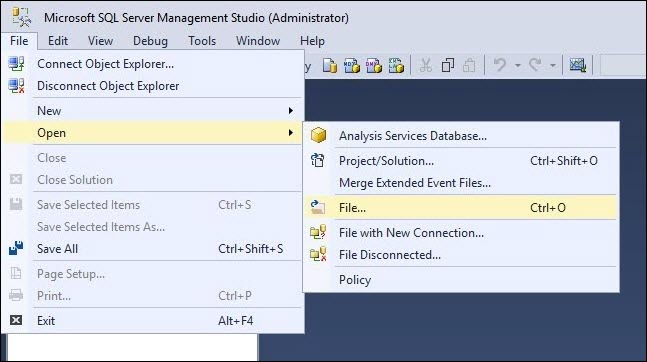Click the Exit X icon
The height and width of the screenshot is (362, 647).
pos(16,320)
